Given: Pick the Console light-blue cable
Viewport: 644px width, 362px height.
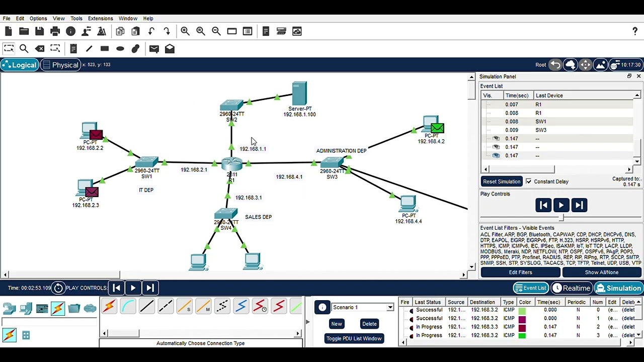Looking at the screenshot, I should point(128,306).
